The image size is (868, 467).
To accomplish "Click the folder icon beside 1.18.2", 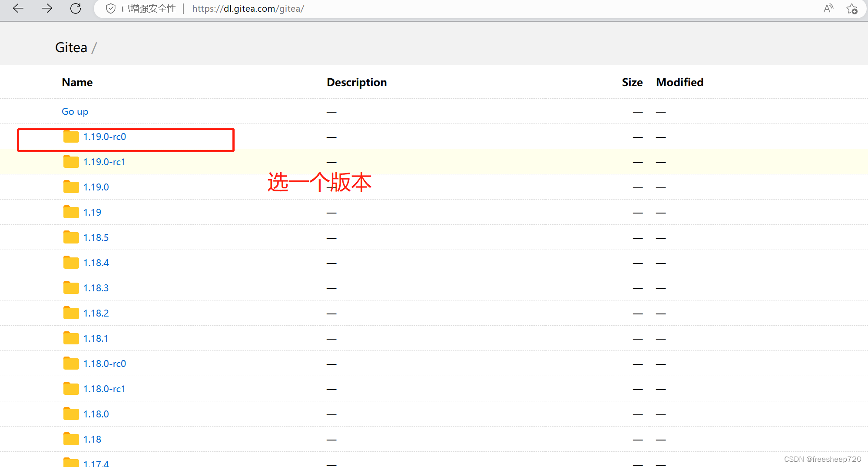I will 71,313.
